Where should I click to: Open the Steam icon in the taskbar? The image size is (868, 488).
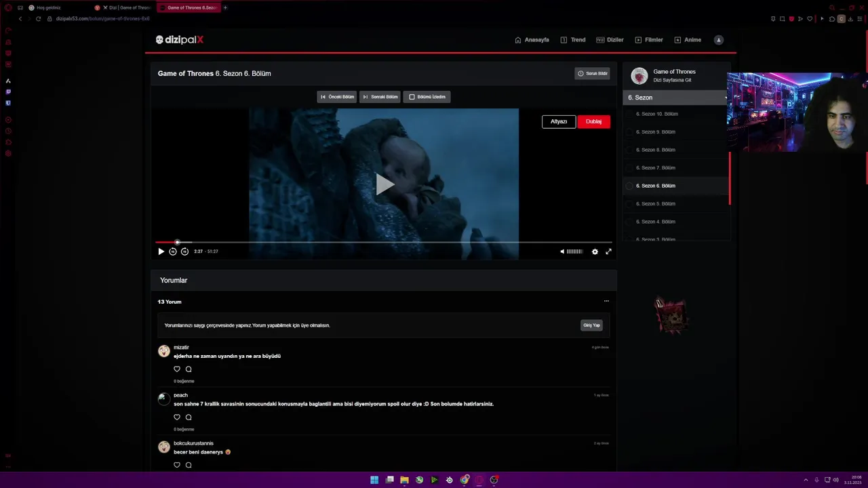tap(449, 480)
